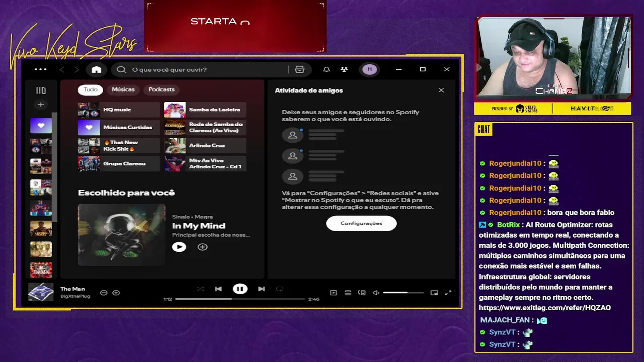The width and height of the screenshot is (644, 362).
Task: Skip to previous track
Action: (x=218, y=289)
